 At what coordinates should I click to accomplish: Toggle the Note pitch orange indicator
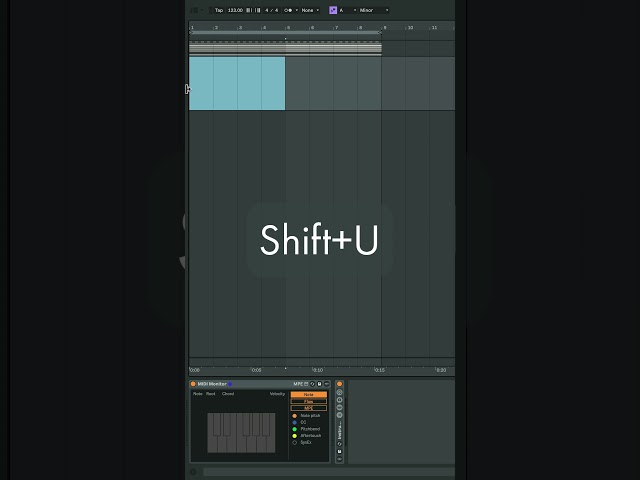click(x=295, y=416)
